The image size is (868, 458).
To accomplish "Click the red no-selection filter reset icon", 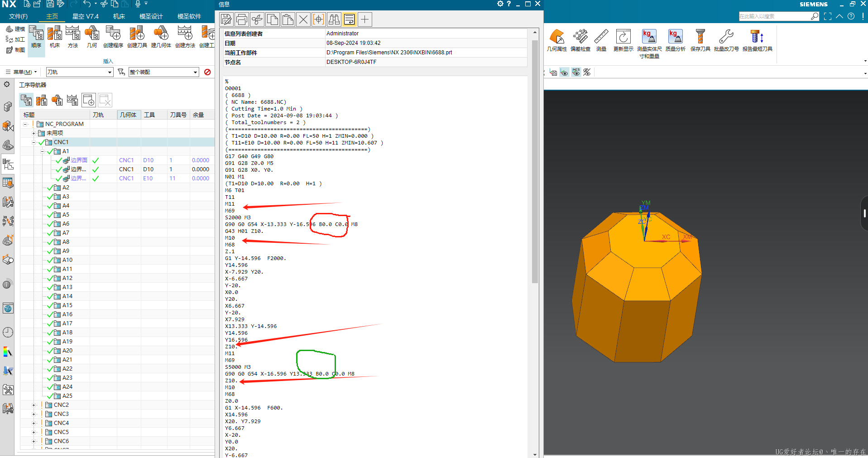I will pos(207,72).
